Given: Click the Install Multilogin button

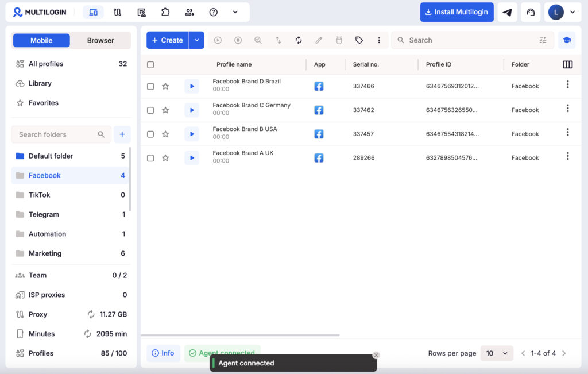Looking at the screenshot, I should [x=457, y=12].
